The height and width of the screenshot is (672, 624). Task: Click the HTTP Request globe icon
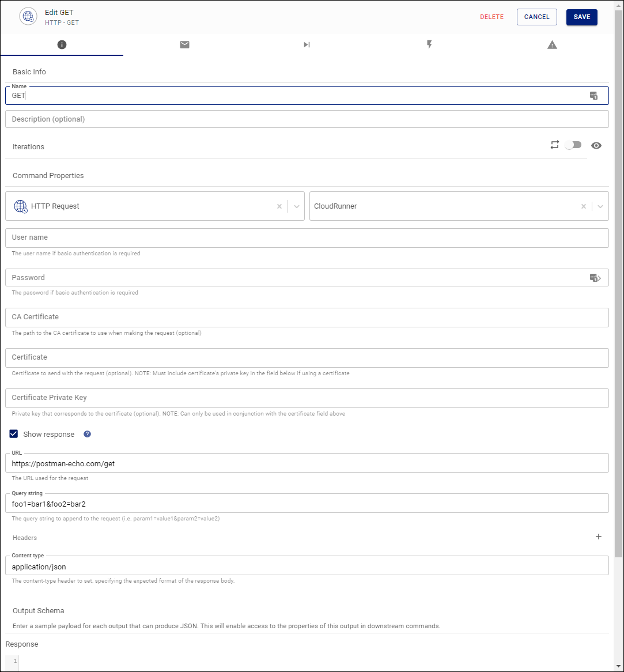[21, 206]
